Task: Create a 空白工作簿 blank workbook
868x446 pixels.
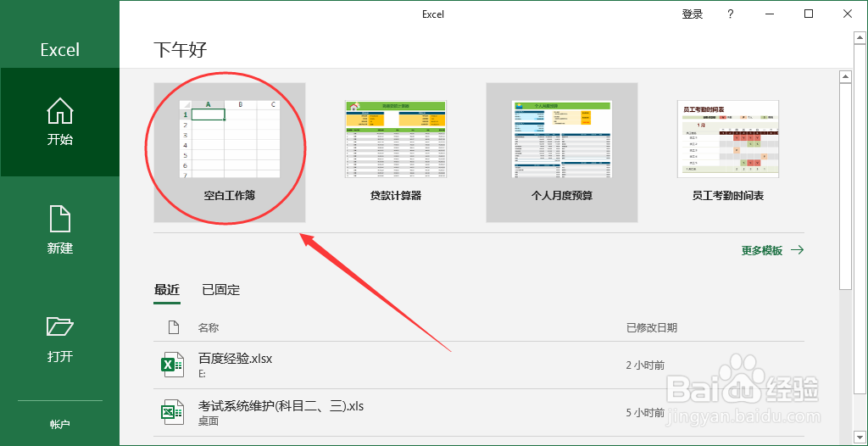Action: tap(230, 153)
